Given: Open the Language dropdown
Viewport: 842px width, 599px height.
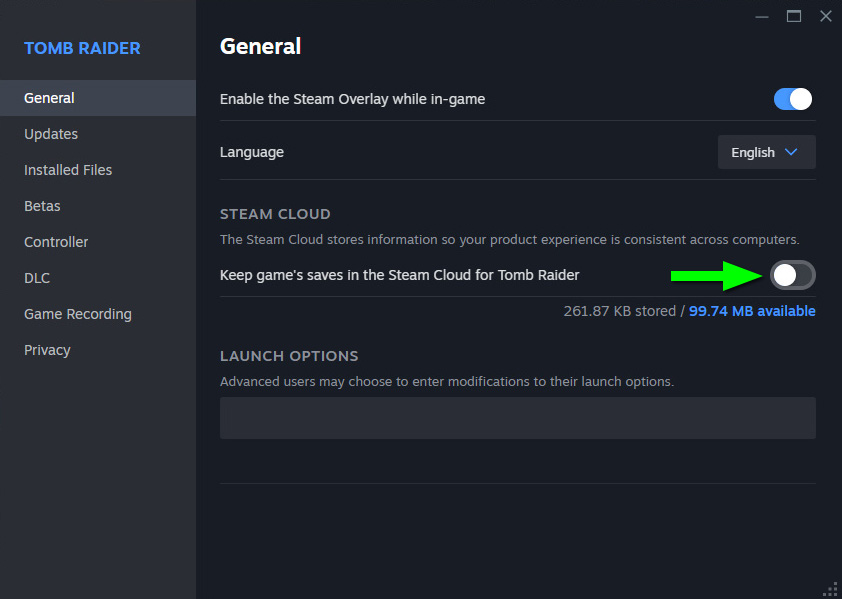Looking at the screenshot, I should [x=766, y=152].
